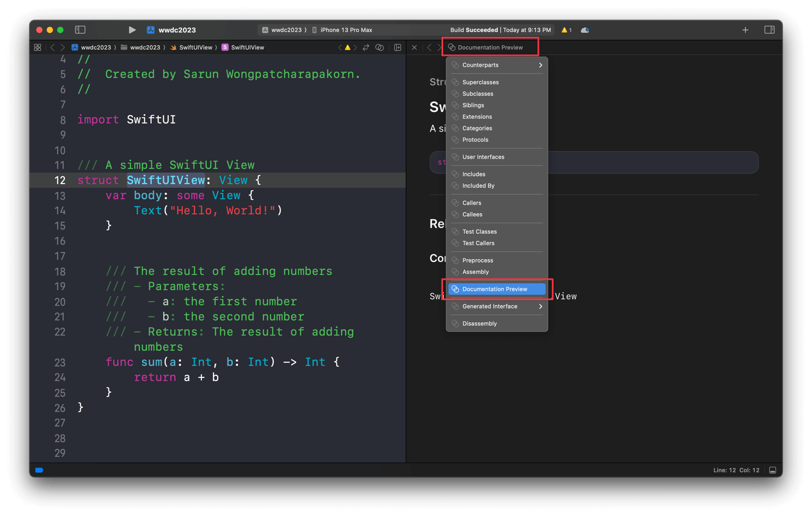
Task: Click line number 23 in gutter
Action: coord(60,362)
